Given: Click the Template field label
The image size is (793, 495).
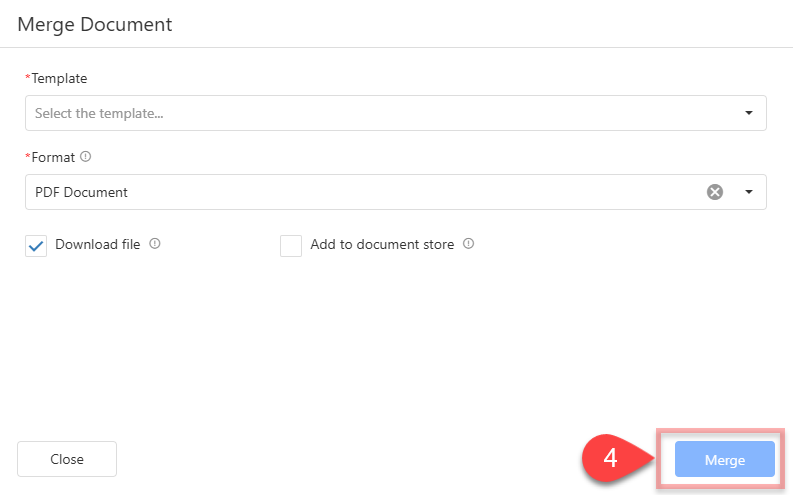Looking at the screenshot, I should coord(59,78).
